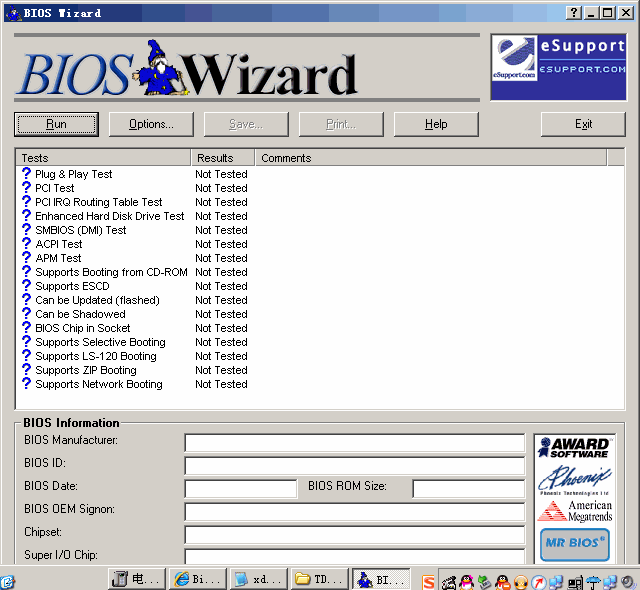
Task: Click the question mark icon beside APM Test
Action: [x=27, y=258]
